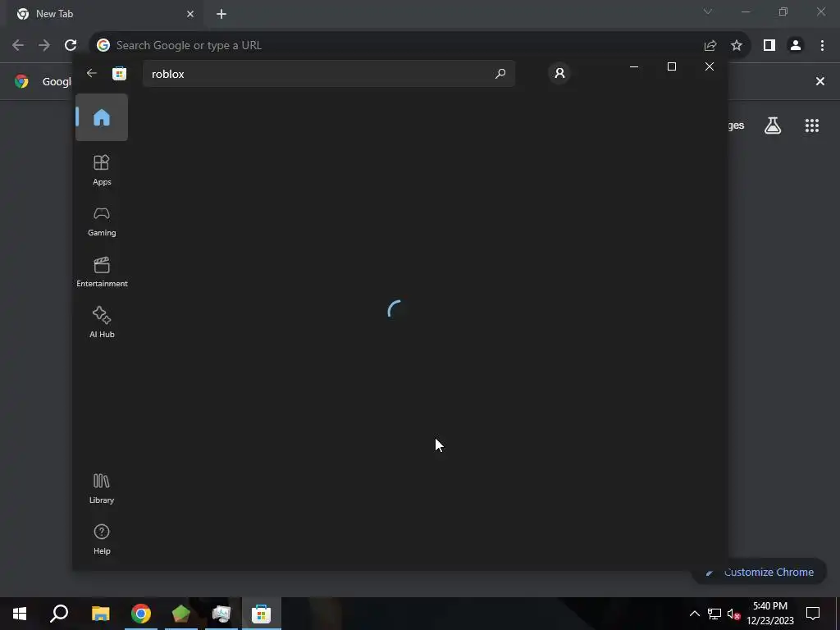This screenshot has height=630, width=840.
Task: Close the New Tab tab
Action: [190, 14]
